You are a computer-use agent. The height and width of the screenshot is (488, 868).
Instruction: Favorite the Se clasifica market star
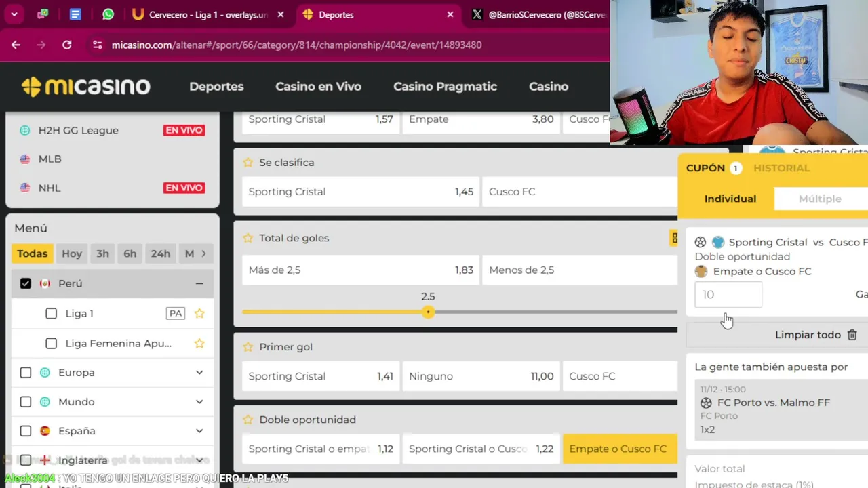[248, 163]
